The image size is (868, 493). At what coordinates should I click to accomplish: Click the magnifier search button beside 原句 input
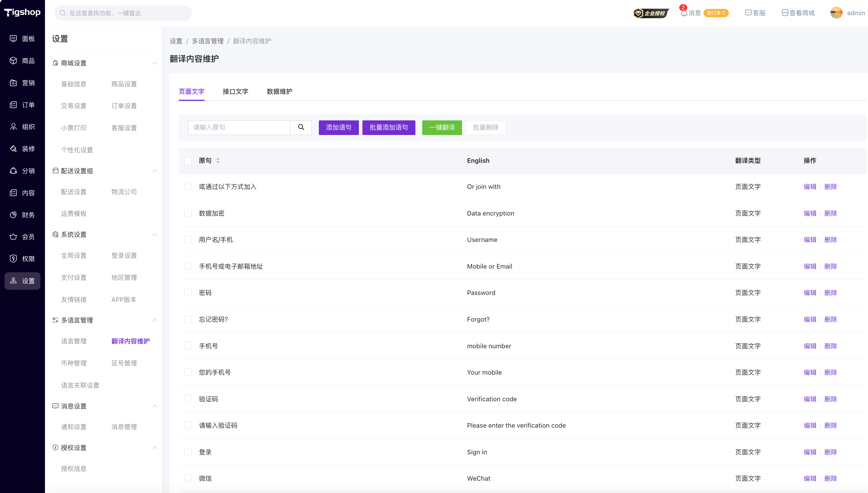pos(301,127)
